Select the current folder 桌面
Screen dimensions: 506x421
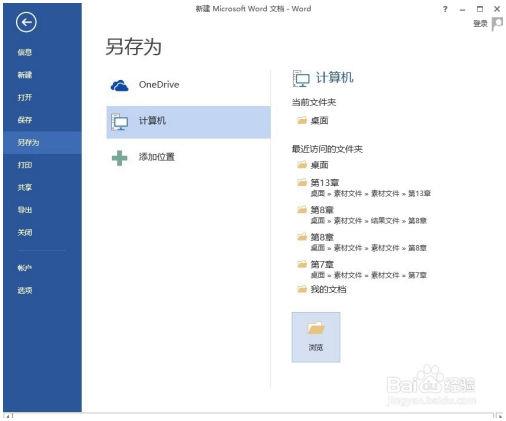point(313,120)
